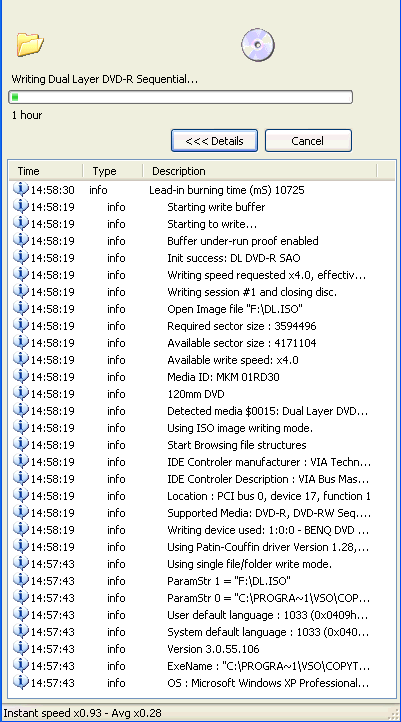The height and width of the screenshot is (722, 401).
Task: Click the DVD disc destination icon
Action: [258, 45]
